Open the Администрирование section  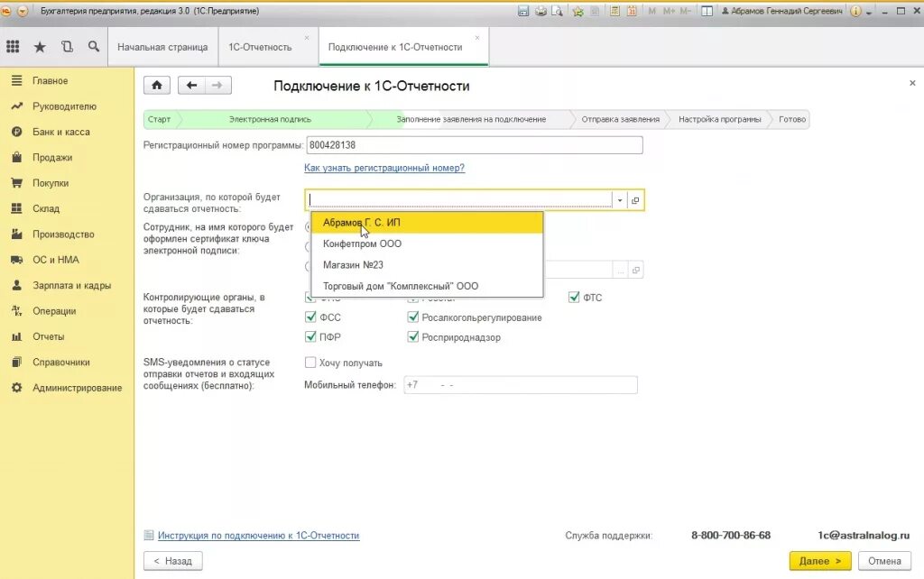78,388
